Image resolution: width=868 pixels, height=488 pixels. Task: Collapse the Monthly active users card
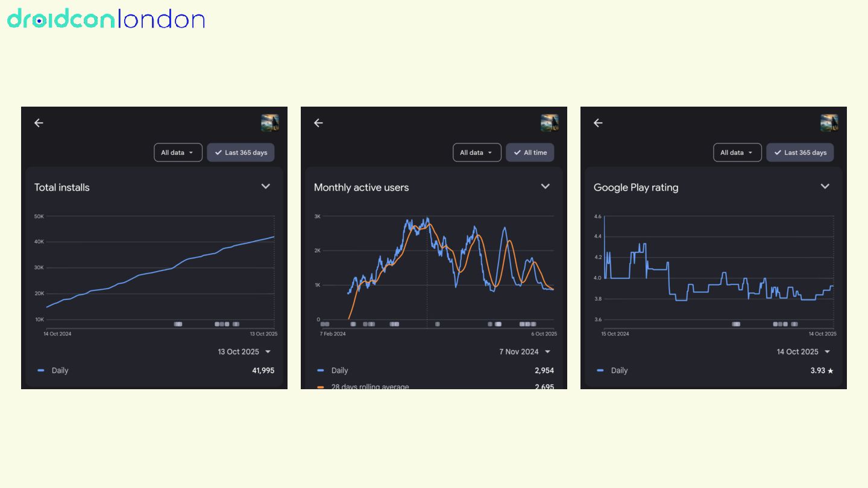546,186
